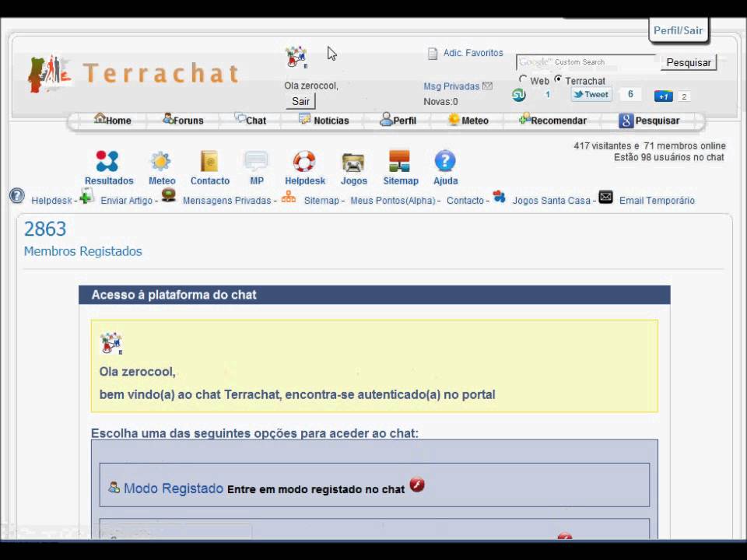Click the '417 visitantes e 71 membros online' text
This screenshot has height=560, width=747.
click(649, 145)
